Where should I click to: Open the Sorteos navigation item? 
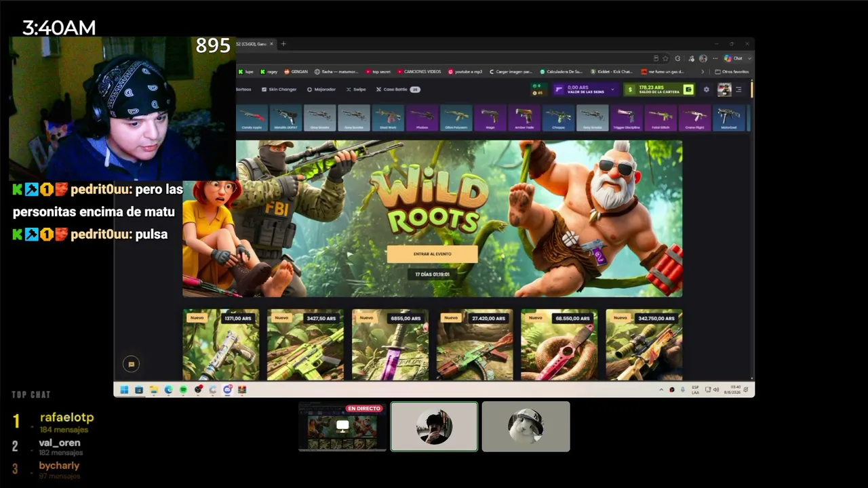point(243,89)
